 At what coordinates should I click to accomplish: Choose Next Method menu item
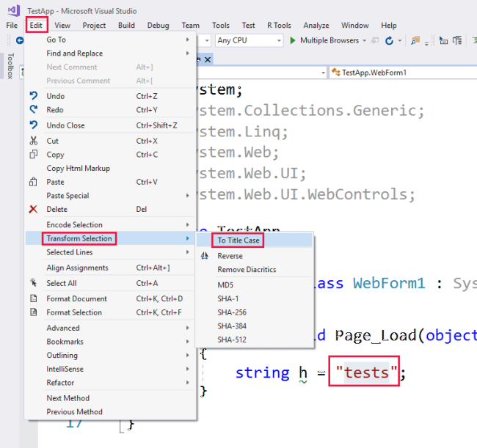110,398
